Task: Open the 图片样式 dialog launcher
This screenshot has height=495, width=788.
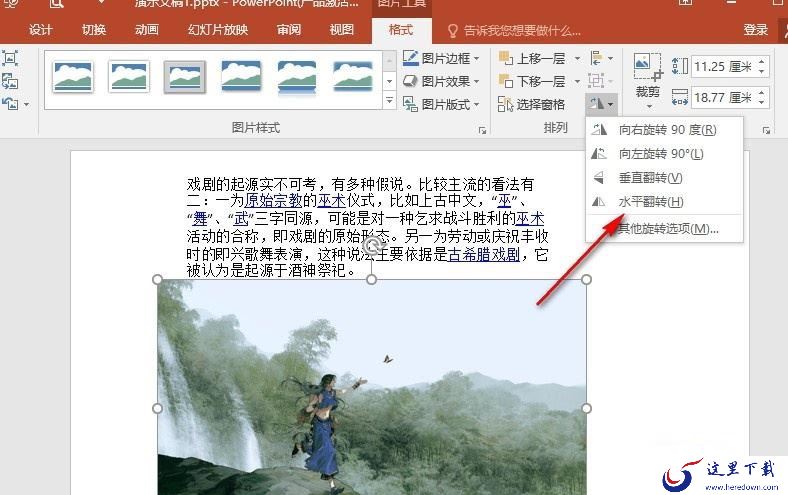Action: [482, 131]
